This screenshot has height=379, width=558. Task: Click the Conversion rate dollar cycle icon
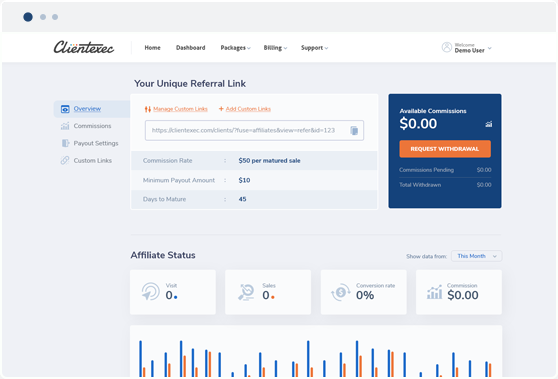click(341, 292)
